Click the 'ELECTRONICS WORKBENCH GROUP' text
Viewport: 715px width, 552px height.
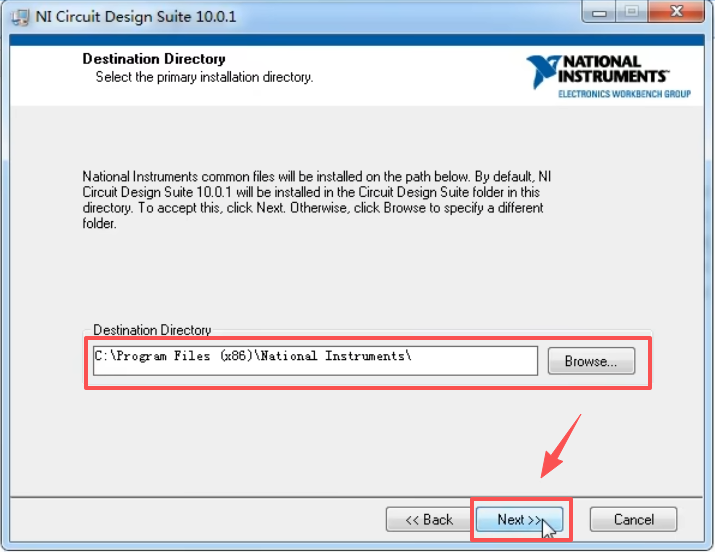624,94
